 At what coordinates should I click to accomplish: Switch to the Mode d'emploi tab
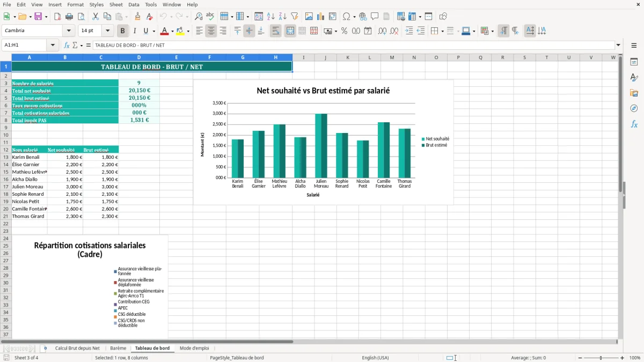click(x=194, y=348)
